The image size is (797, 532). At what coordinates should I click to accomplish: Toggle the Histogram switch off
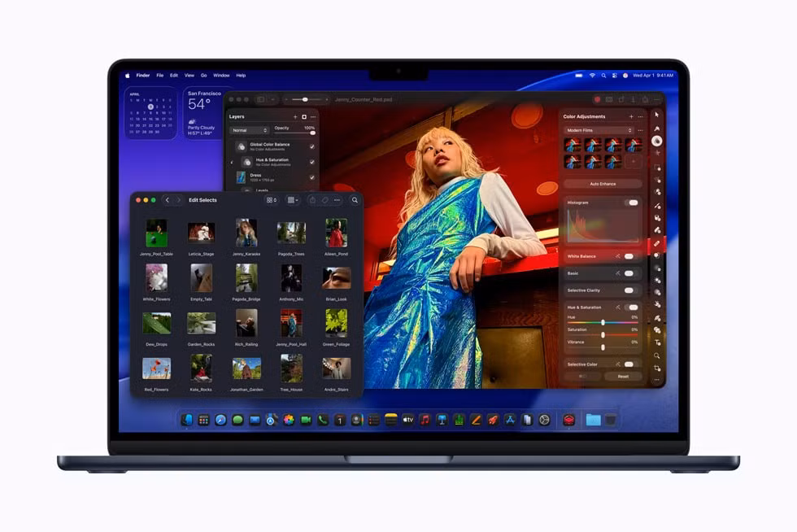(634, 202)
